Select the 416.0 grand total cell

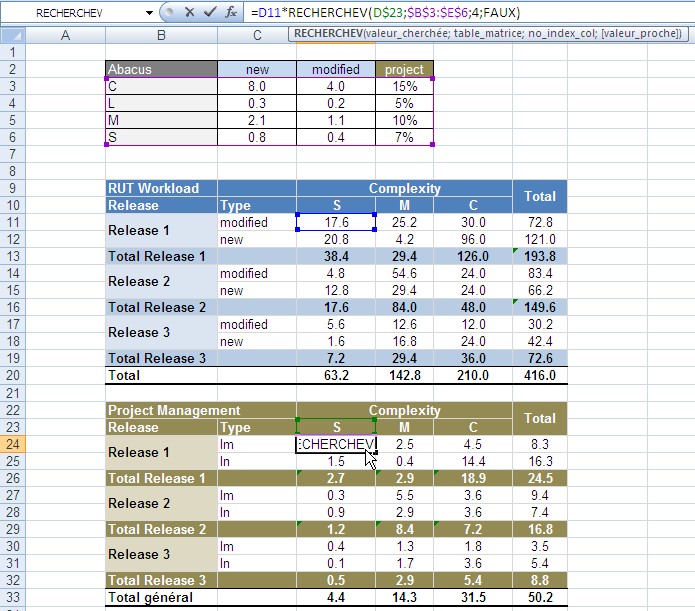click(540, 375)
